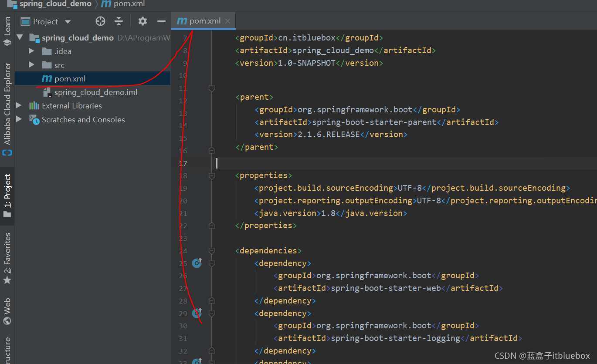Select spring_cloud_demo.iml file
Screen dimensions: 597x364
tap(96, 92)
